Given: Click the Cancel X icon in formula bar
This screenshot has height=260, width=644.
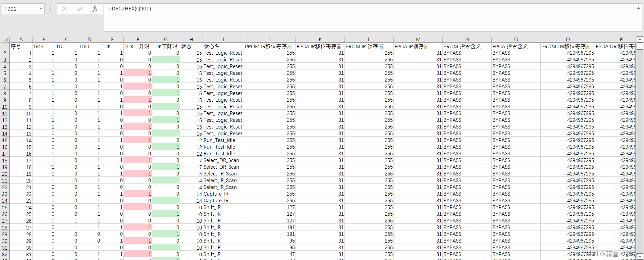Looking at the screenshot, I should coord(65,9).
